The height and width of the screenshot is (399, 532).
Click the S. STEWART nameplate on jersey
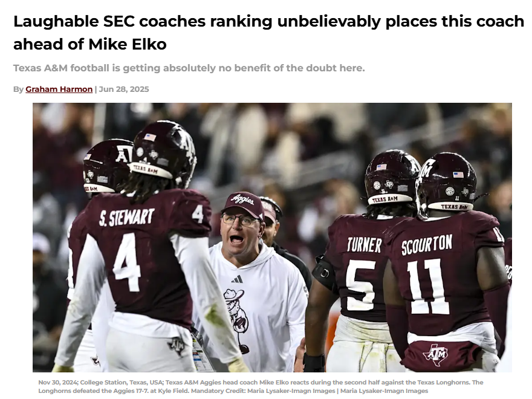click(127, 217)
